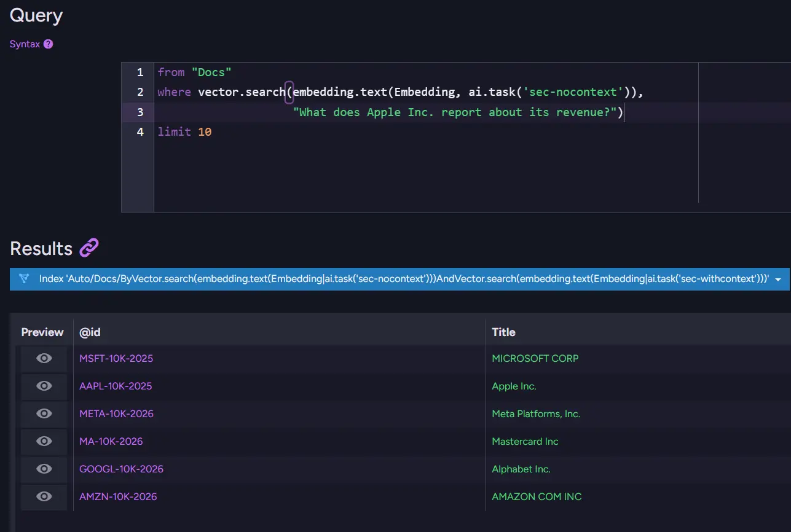This screenshot has width=791, height=532.
Task: Open the MSFT-10K-2025 document link
Action: [116, 358]
